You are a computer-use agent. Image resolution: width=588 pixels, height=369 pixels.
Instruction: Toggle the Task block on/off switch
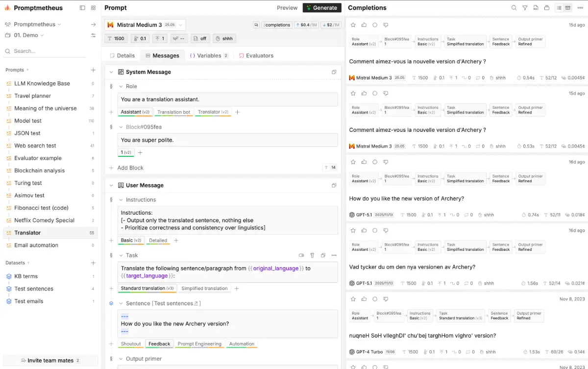coord(301,255)
